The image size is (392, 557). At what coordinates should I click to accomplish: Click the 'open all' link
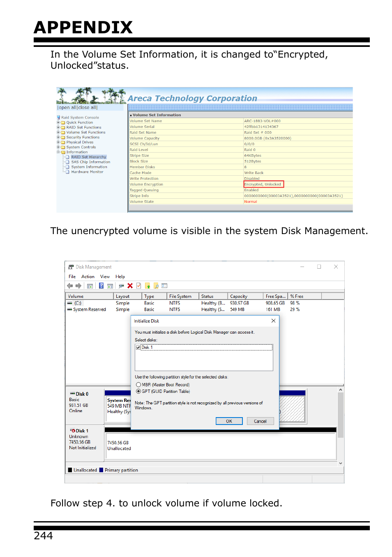tap(67, 108)
